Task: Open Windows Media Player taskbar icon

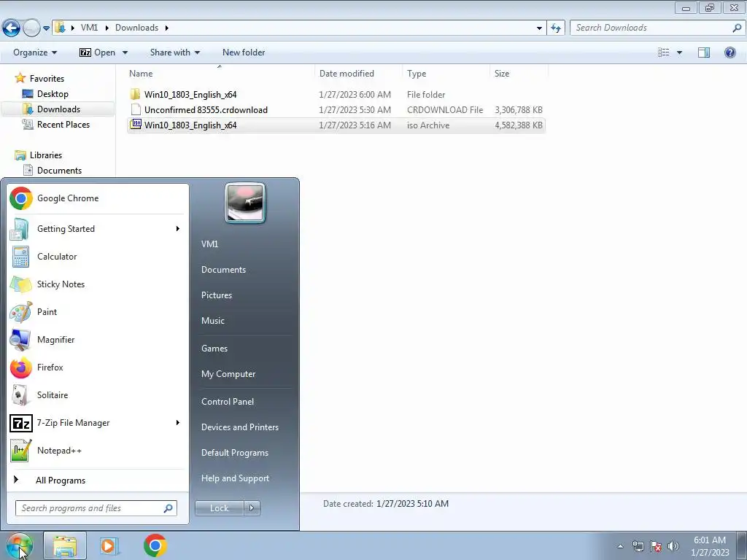Action: tap(109, 545)
